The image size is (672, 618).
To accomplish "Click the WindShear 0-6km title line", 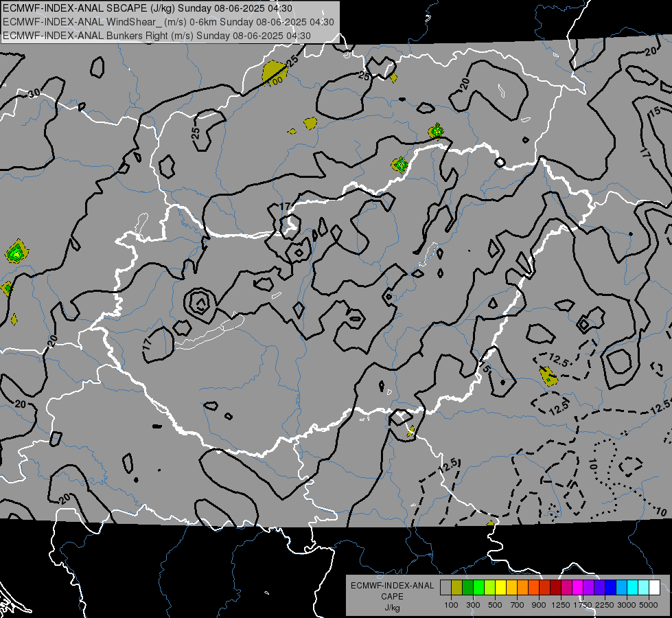I will 168,22.
